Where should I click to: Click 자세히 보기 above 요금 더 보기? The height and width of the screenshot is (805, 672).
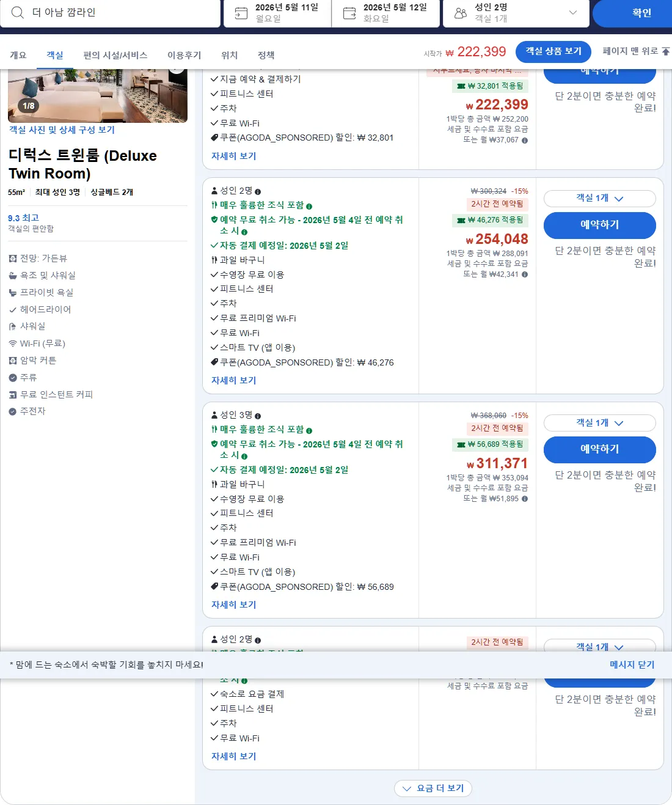pyautogui.click(x=234, y=756)
